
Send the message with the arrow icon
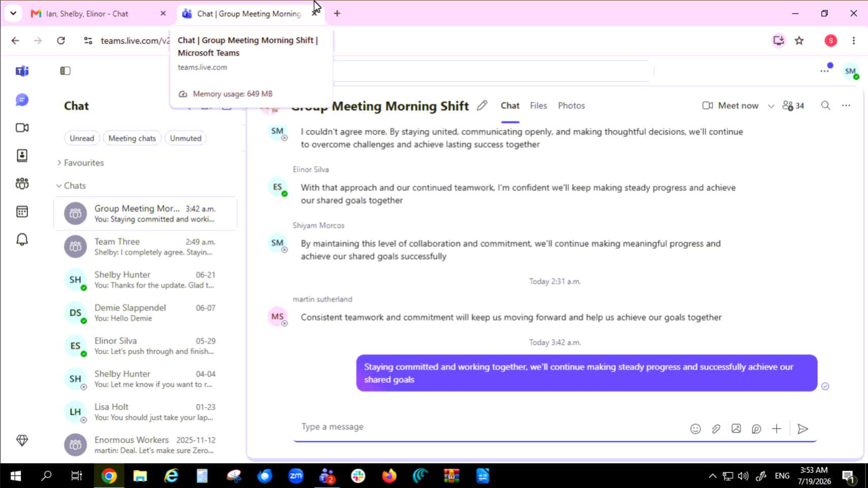[803, 429]
